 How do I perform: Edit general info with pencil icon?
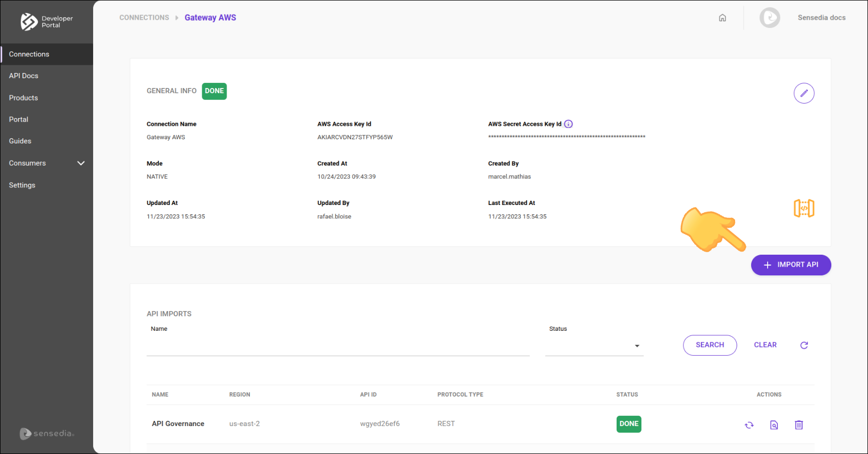pyautogui.click(x=804, y=93)
